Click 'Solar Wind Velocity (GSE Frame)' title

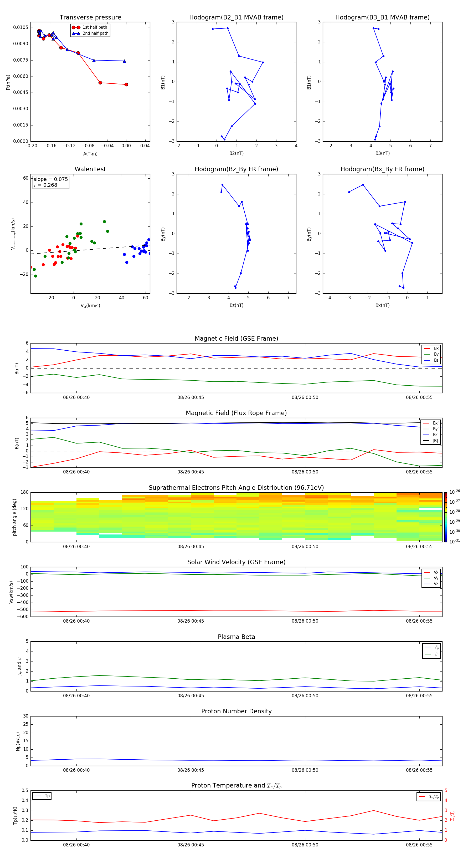pos(236,562)
